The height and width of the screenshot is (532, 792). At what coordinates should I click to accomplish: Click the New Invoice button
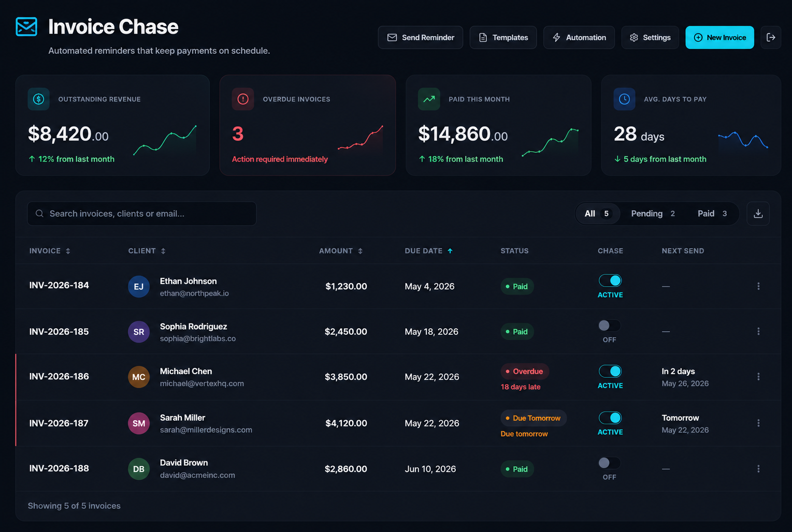pos(719,37)
